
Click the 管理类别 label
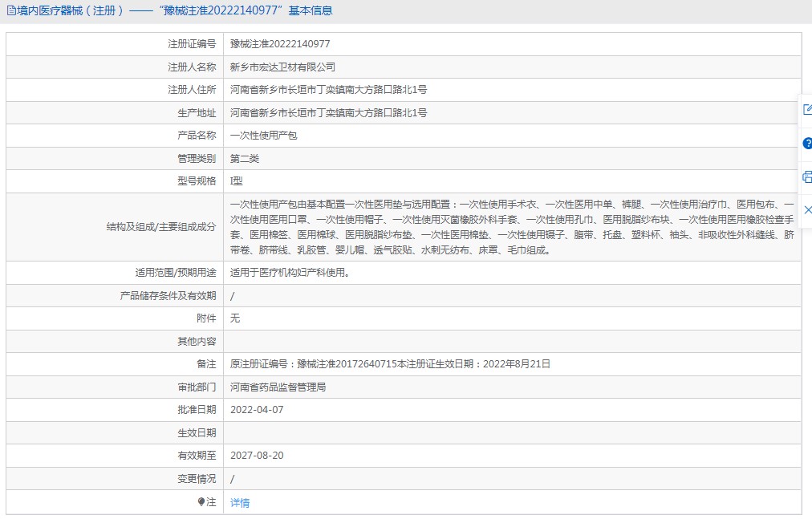tap(197, 159)
